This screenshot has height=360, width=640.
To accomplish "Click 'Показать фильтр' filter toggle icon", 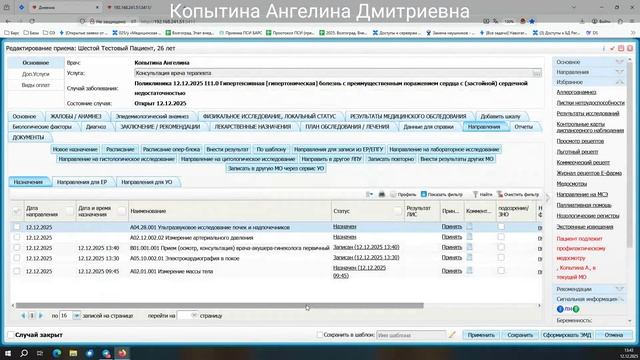I will [424, 194].
